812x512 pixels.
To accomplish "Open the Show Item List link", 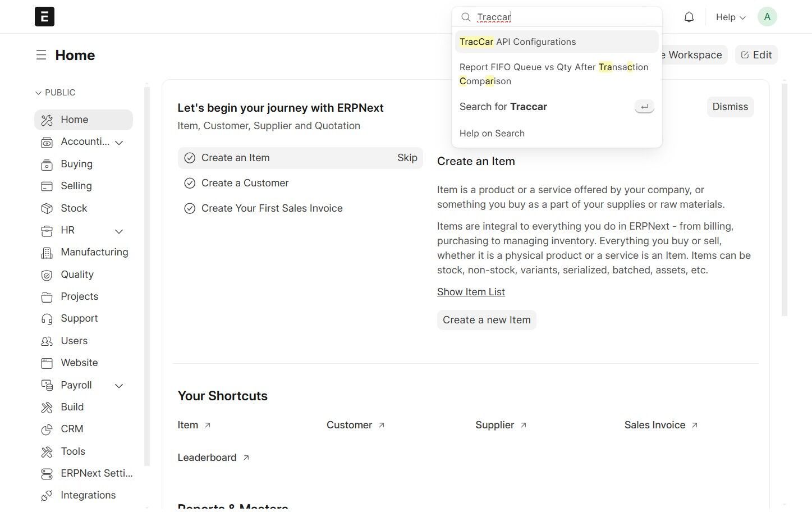I will coord(471,292).
